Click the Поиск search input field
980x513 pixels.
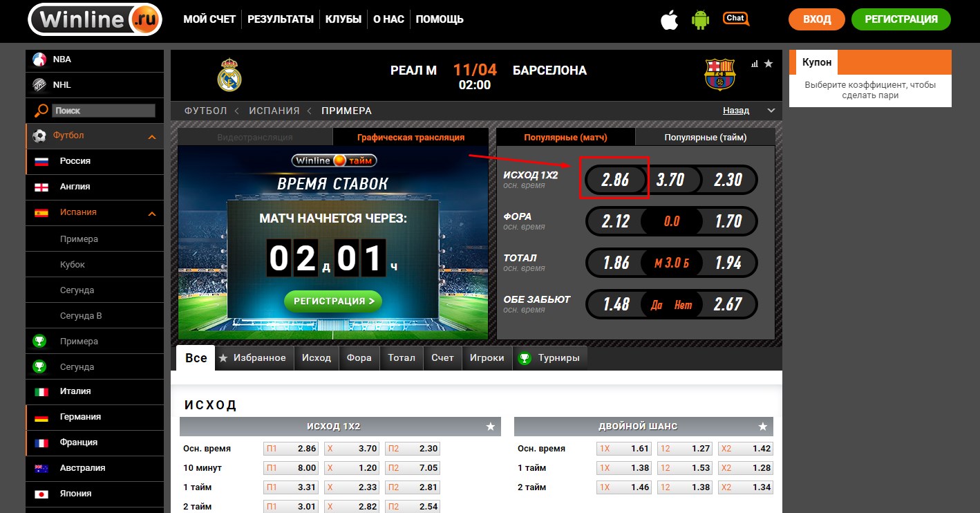(104, 111)
